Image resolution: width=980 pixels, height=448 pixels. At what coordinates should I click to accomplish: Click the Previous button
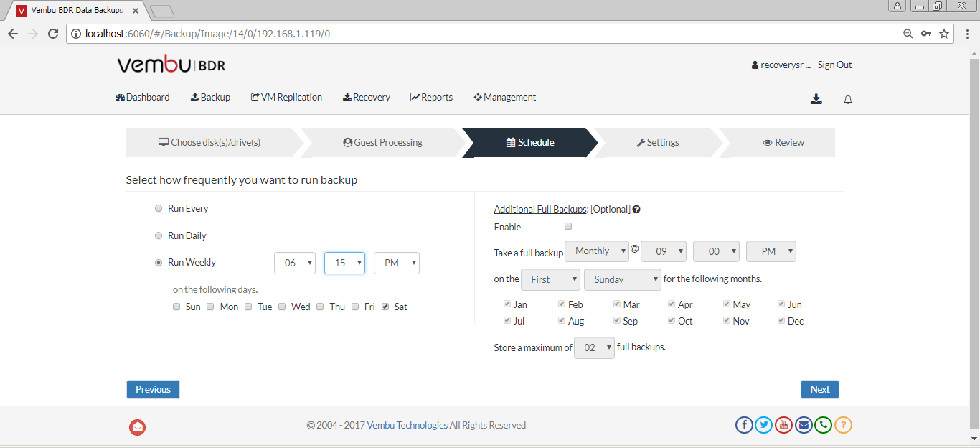pos(153,389)
